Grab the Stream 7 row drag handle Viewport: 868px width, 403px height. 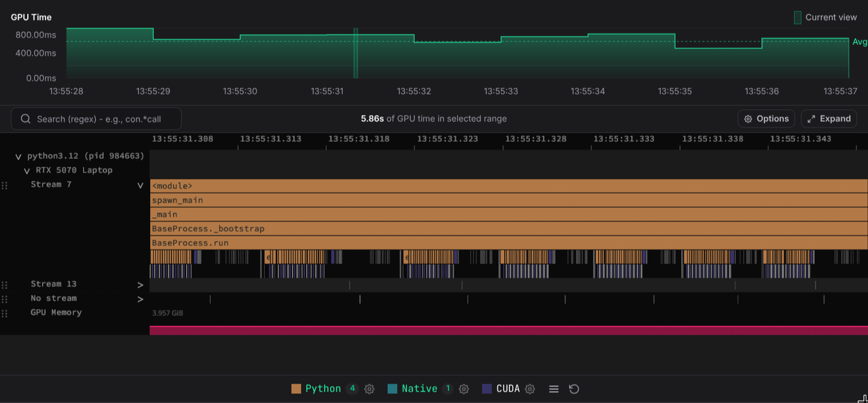click(x=5, y=185)
